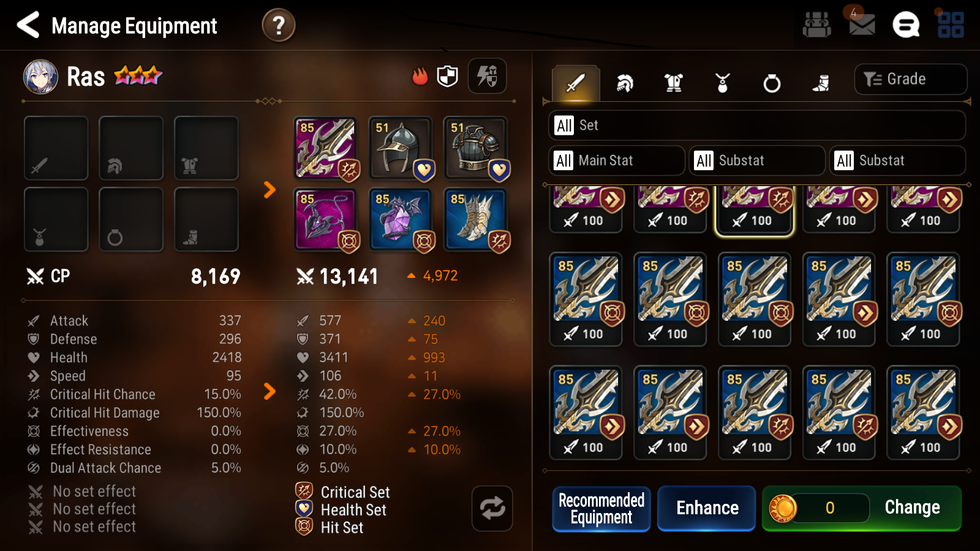The width and height of the screenshot is (980, 551).
Task: Open the help question mark icon
Action: click(x=279, y=26)
